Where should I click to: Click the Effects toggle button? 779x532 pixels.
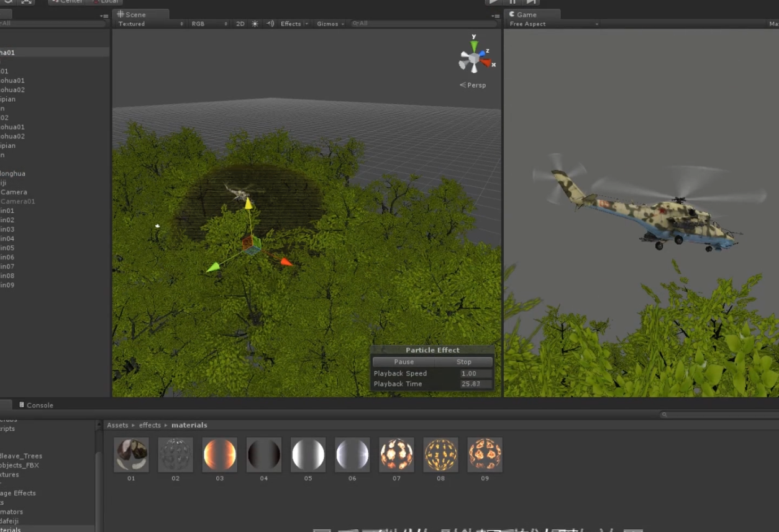[290, 24]
